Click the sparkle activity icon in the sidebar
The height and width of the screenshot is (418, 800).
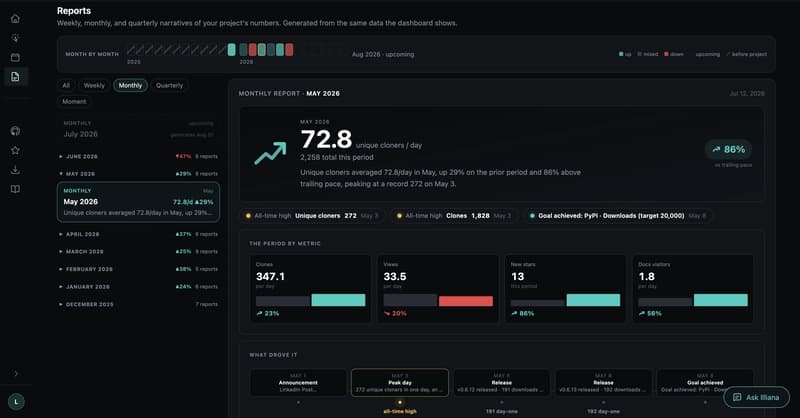(15, 38)
